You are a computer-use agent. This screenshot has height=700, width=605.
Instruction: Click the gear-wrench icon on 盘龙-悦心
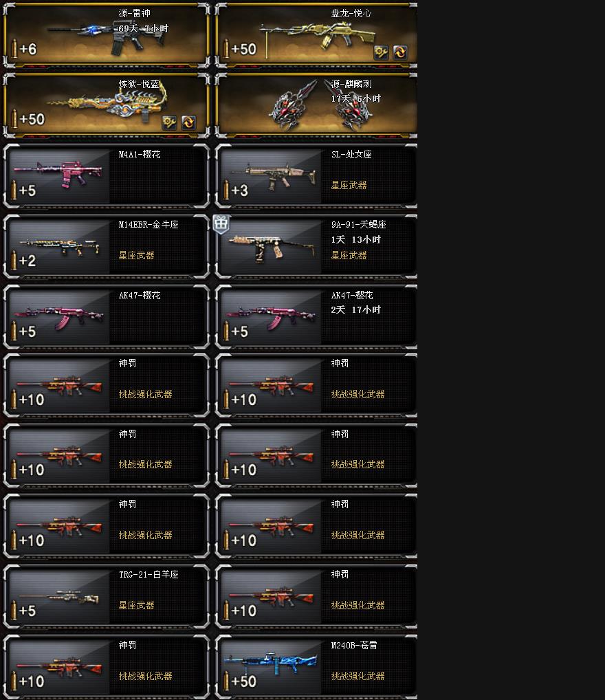(x=381, y=52)
